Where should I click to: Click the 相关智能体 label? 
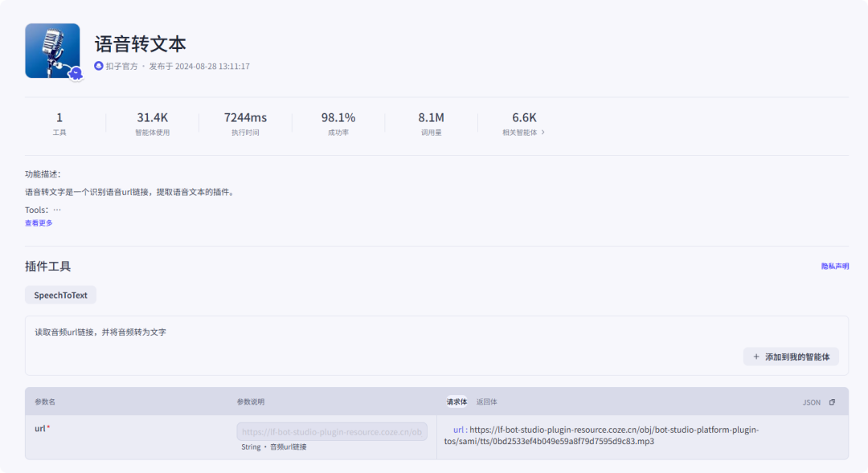[519, 133]
